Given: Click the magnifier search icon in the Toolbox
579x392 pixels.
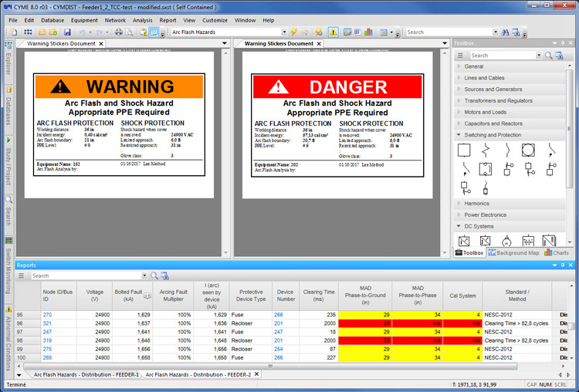Looking at the screenshot, I should coord(549,56).
